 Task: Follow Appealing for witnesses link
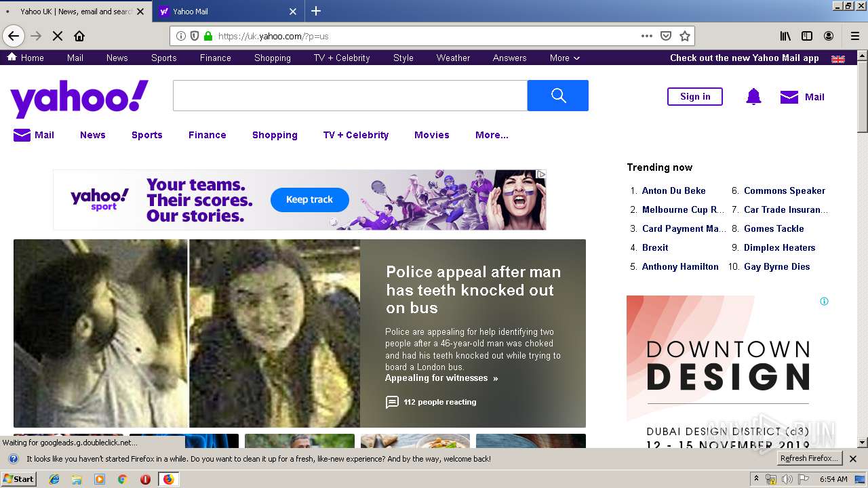point(441,378)
